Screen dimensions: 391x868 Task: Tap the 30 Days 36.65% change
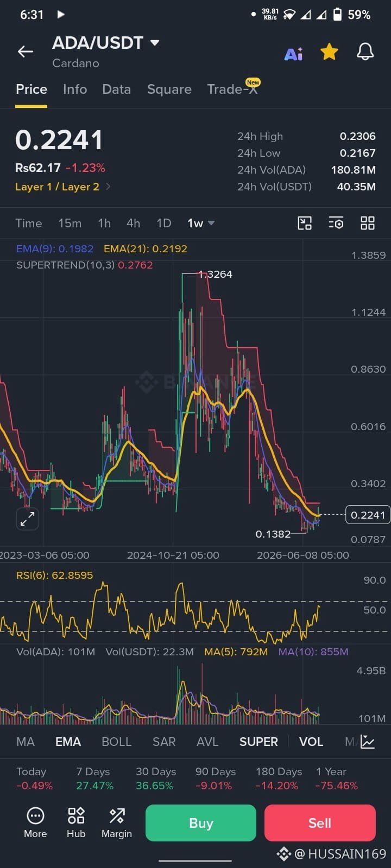[155, 778]
